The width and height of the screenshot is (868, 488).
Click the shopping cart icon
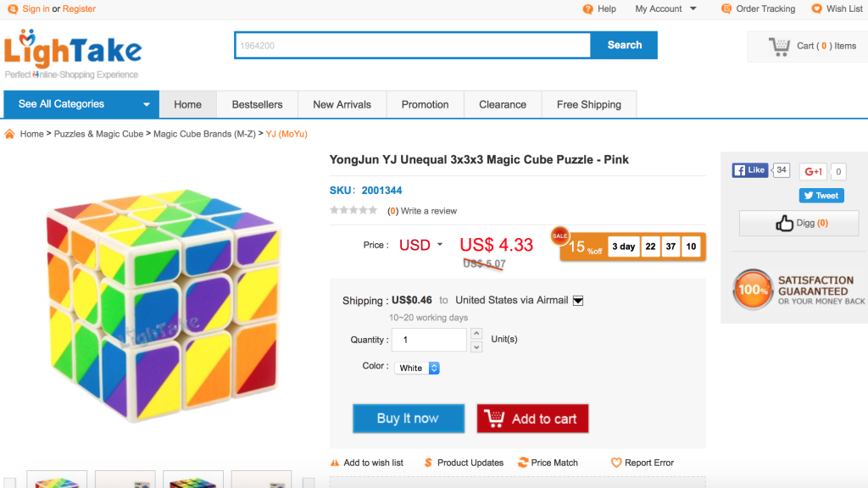coord(778,47)
